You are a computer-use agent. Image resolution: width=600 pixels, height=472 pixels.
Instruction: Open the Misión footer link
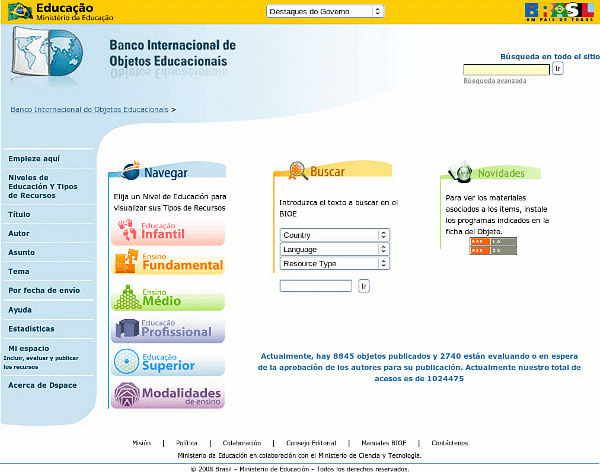point(142,443)
